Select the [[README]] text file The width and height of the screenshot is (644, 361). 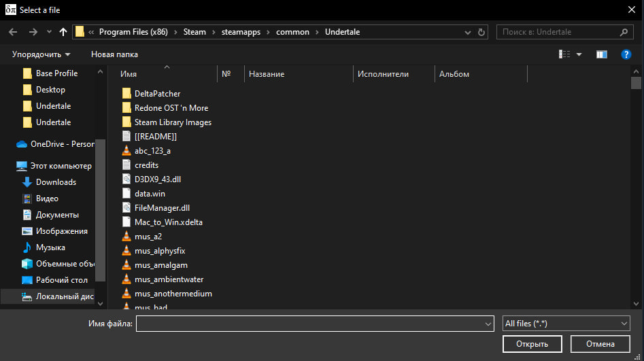(x=150, y=137)
